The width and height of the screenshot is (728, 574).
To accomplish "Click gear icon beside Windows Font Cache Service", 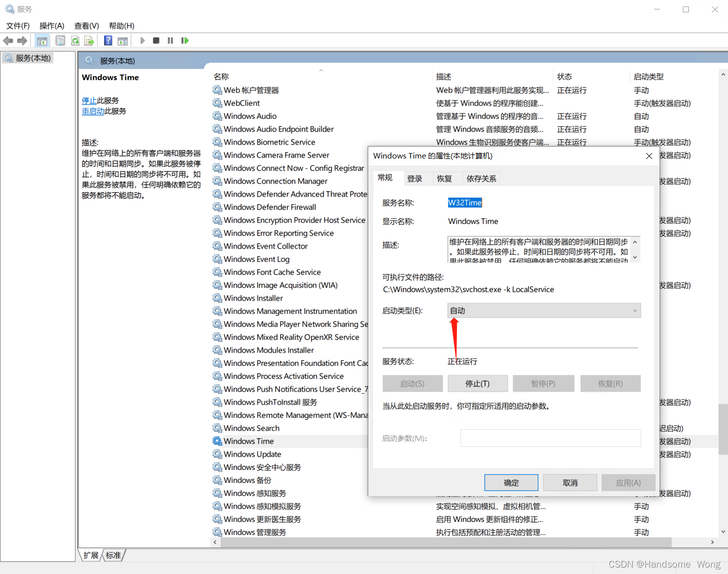I will [217, 272].
